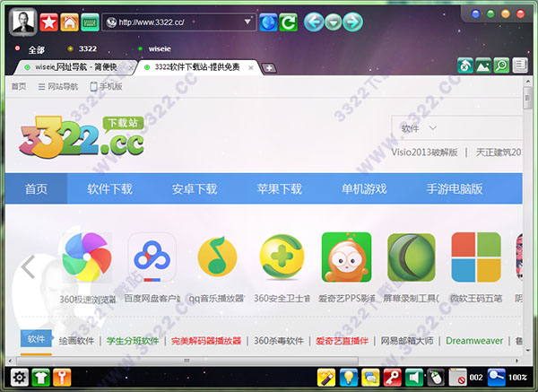Image resolution: width=538 pixels, height=392 pixels.
Task: Click the green picture icon above page
Action: pos(483,65)
